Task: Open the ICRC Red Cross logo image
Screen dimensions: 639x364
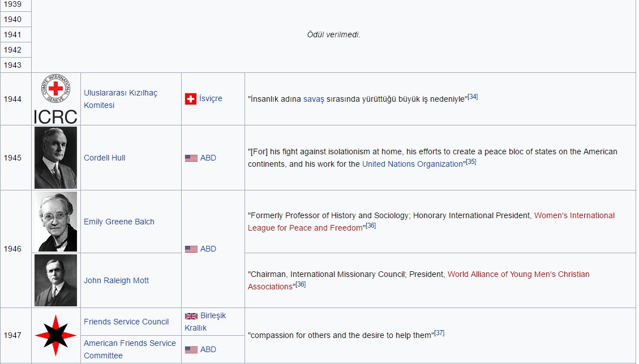Action: coord(55,99)
